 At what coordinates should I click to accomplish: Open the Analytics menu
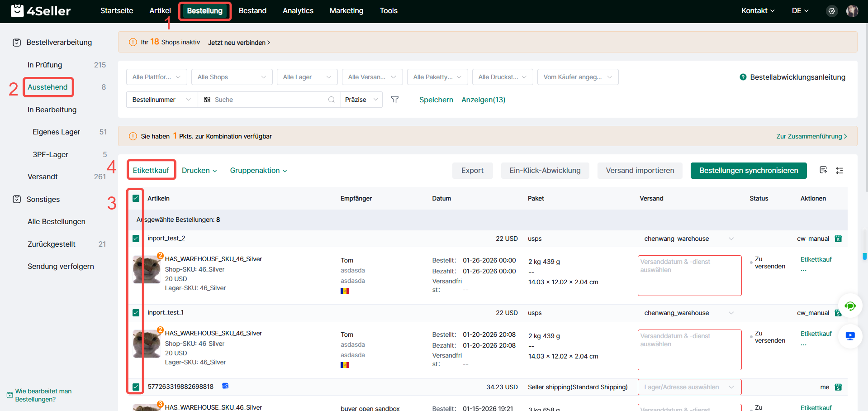point(298,11)
